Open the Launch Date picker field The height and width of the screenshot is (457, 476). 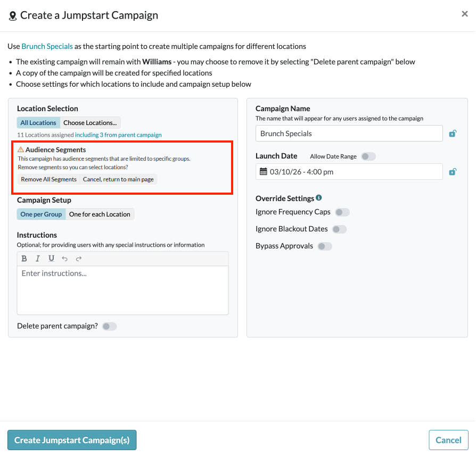[349, 172]
